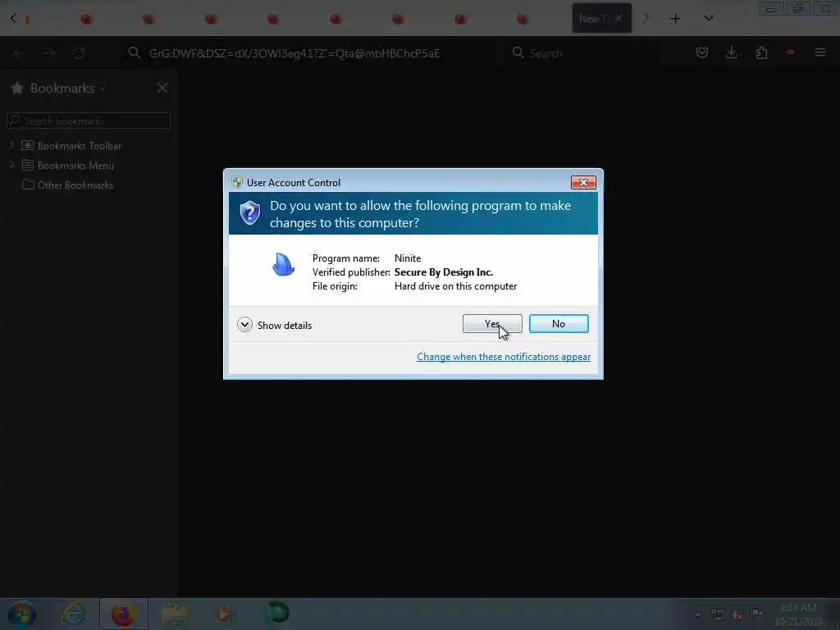840x630 pixels.
Task: Click the UAC shield question icon
Action: pyautogui.click(x=249, y=212)
